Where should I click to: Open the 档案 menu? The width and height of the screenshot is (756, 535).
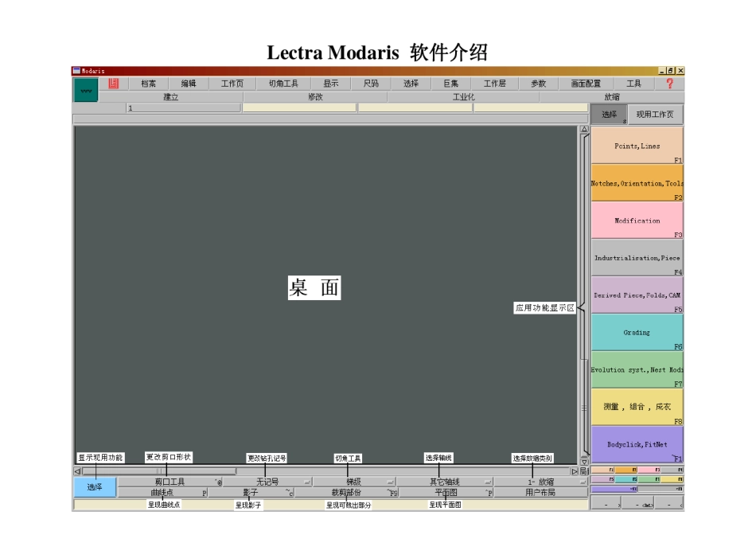click(x=149, y=84)
